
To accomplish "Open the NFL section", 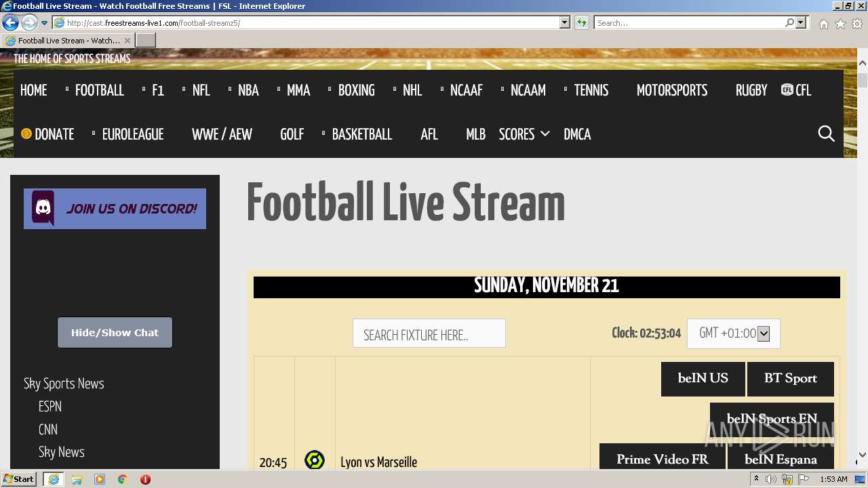I will tap(201, 90).
